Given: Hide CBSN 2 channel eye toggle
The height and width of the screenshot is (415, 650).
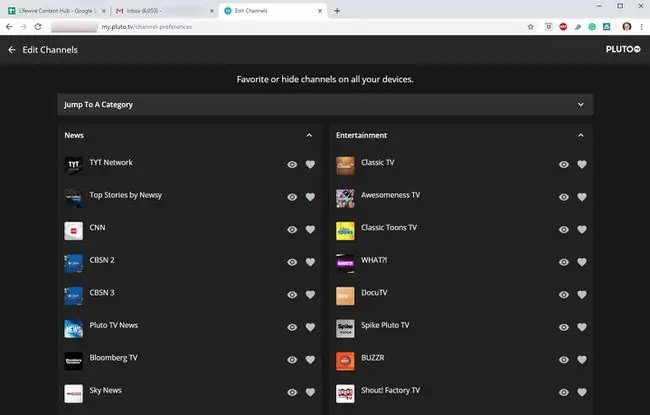Looking at the screenshot, I should [x=292, y=262].
